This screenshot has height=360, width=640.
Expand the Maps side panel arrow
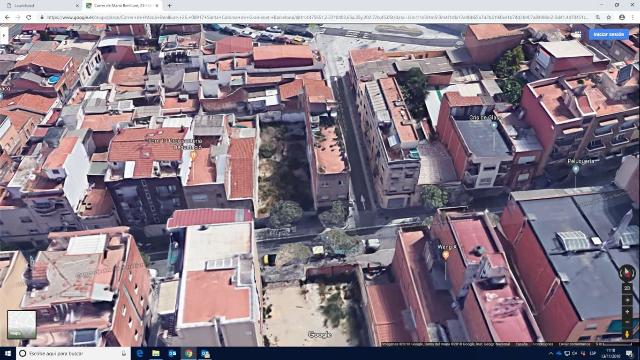tap(4, 36)
